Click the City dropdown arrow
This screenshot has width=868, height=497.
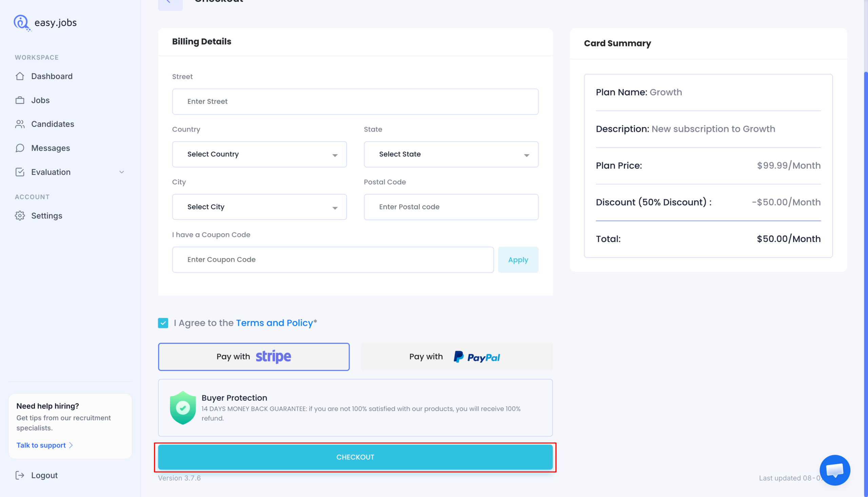point(335,208)
